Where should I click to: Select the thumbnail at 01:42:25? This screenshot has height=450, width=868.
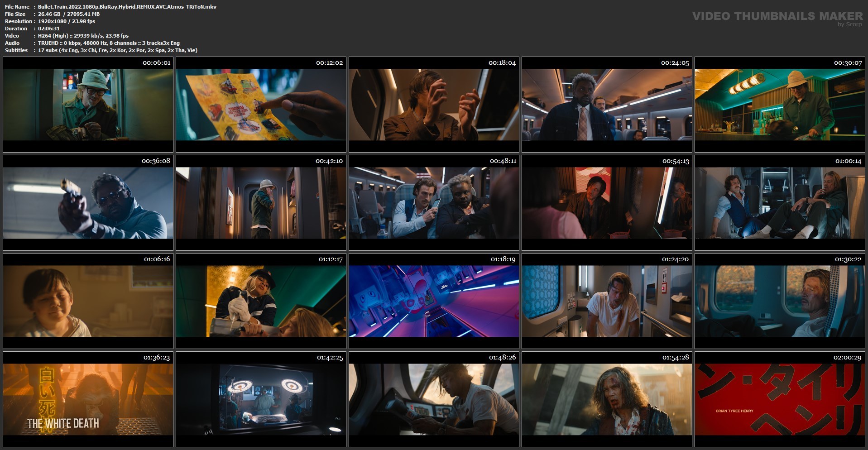(x=261, y=399)
